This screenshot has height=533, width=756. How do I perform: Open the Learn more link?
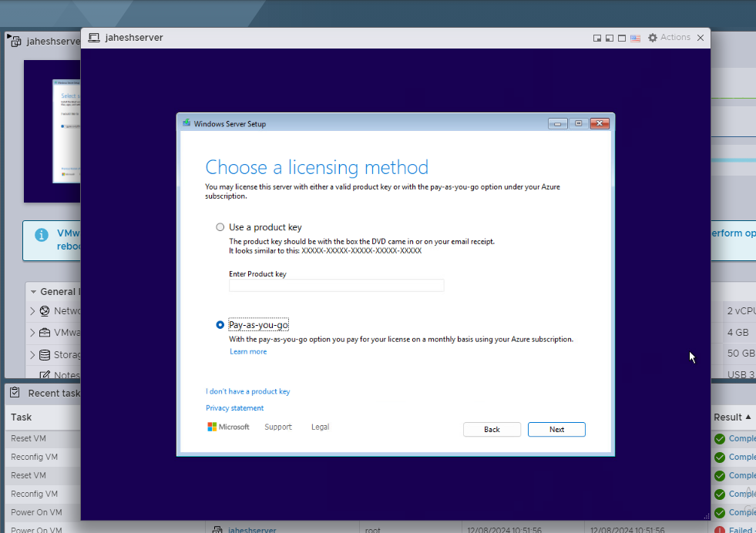(248, 352)
